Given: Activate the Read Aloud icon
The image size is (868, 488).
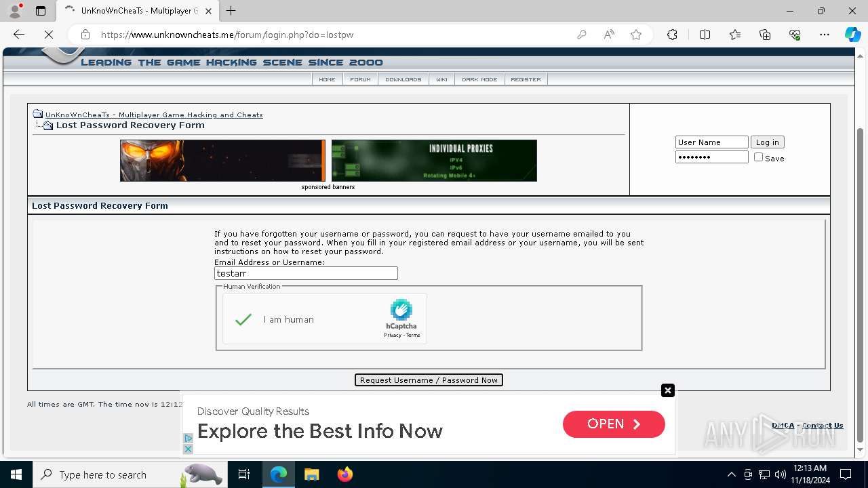Looking at the screenshot, I should pos(609,35).
